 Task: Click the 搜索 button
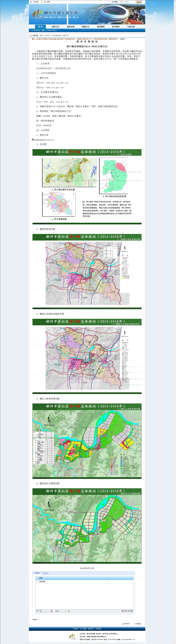coord(139,2)
